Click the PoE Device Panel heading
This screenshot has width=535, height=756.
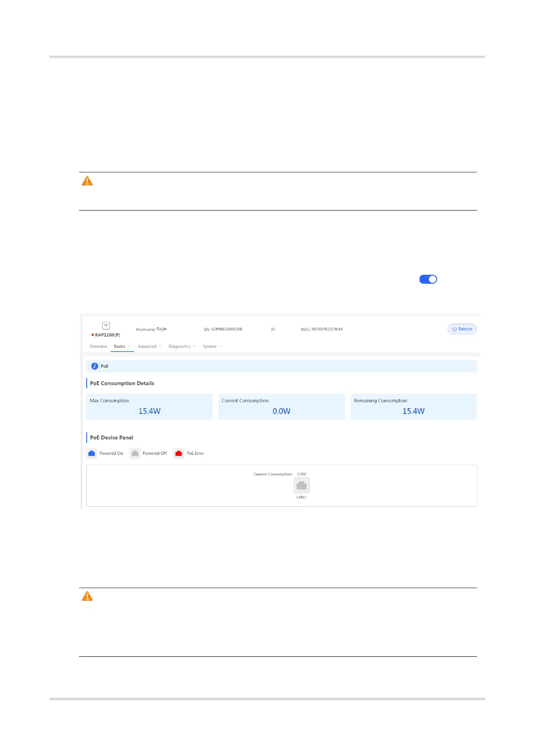(x=111, y=438)
